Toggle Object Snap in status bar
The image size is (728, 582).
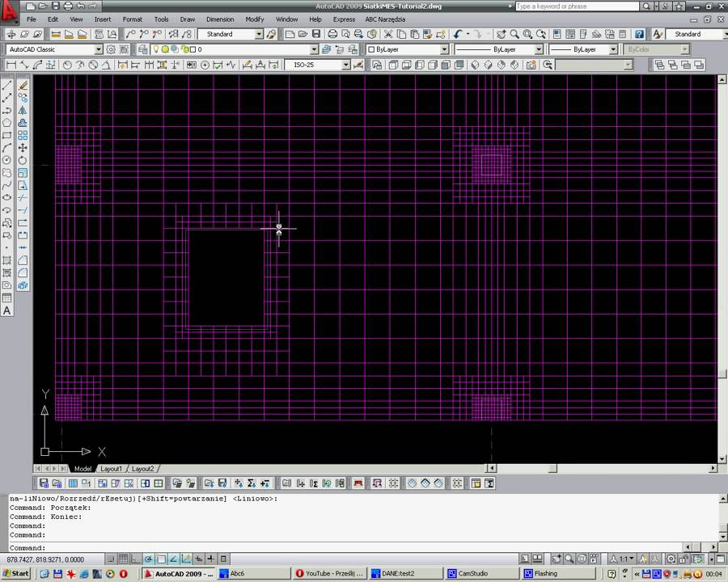[161, 559]
